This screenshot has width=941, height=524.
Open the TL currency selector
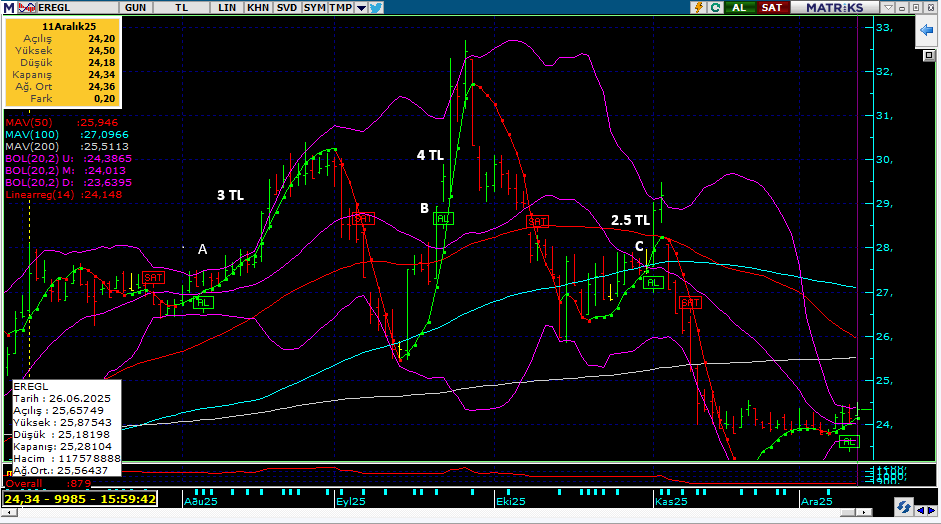(181, 7)
